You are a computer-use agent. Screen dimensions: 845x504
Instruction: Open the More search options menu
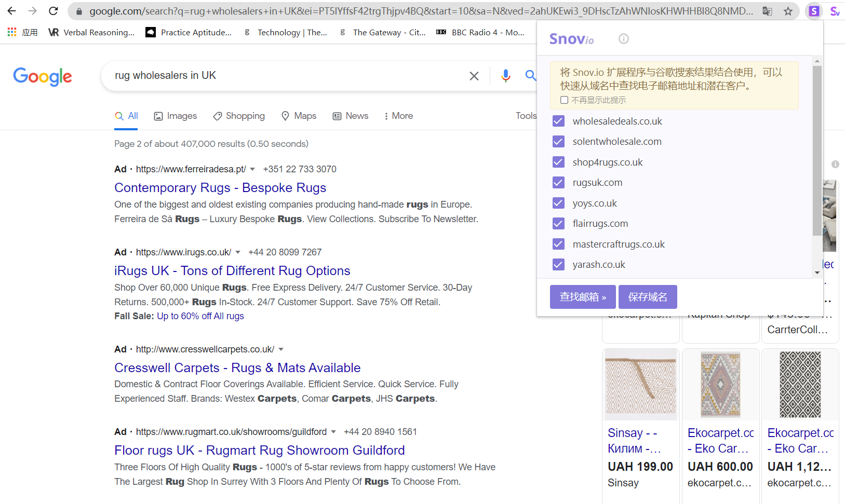coord(398,116)
